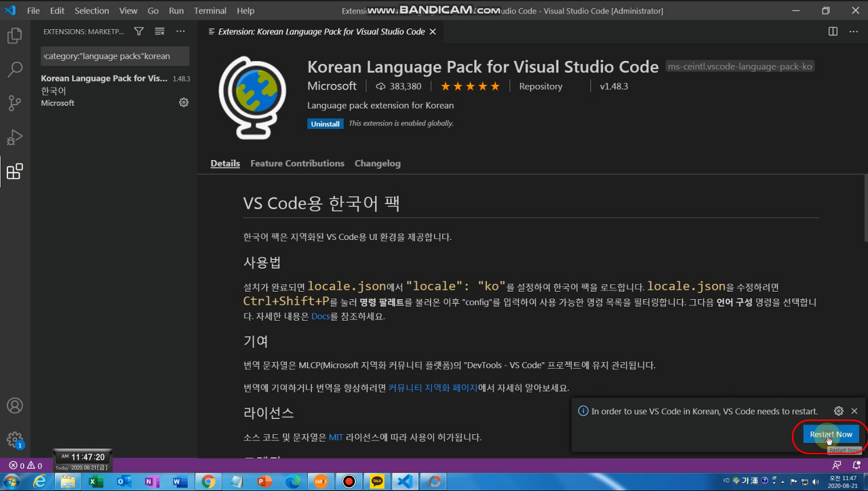This screenshot has height=491, width=868.
Task: Open the Go menu
Action: (x=153, y=10)
